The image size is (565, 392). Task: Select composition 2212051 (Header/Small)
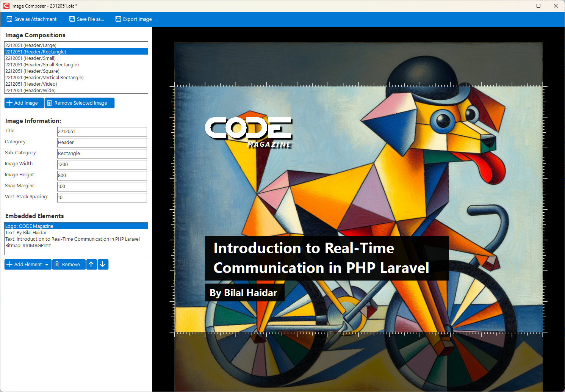[x=76, y=58]
